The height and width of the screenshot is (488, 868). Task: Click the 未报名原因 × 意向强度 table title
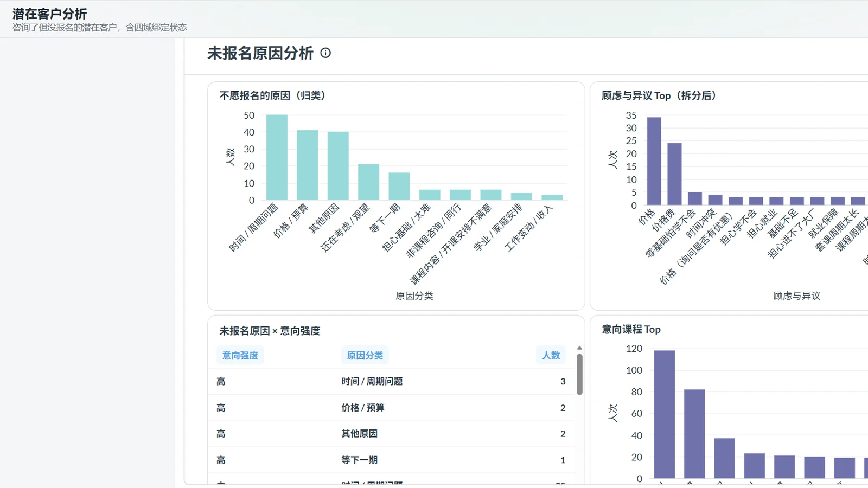coord(270,331)
